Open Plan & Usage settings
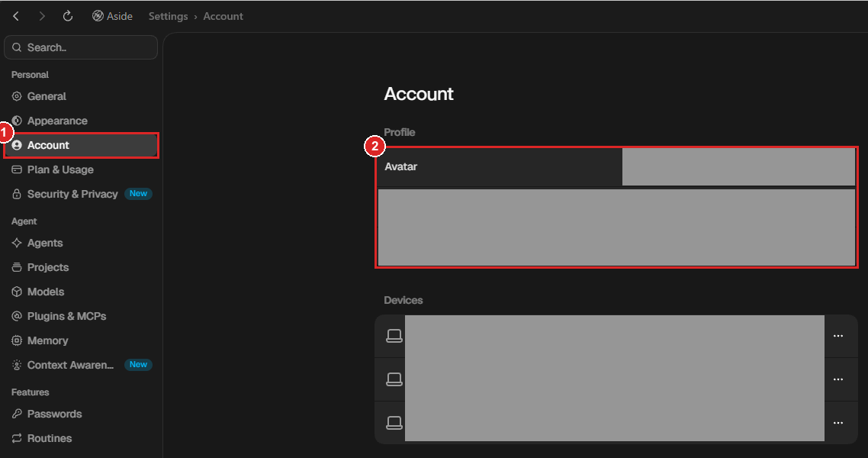The image size is (868, 458). (81, 169)
